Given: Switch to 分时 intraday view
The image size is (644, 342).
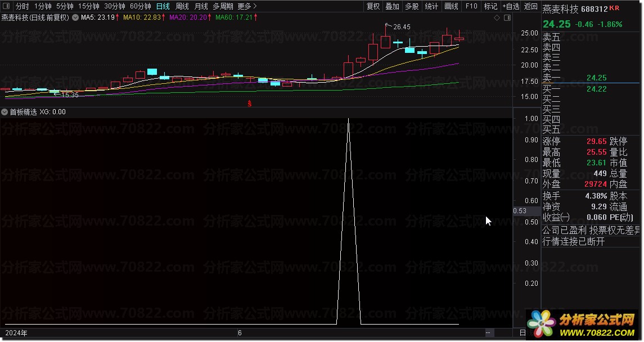Looking at the screenshot, I should click(22, 6).
